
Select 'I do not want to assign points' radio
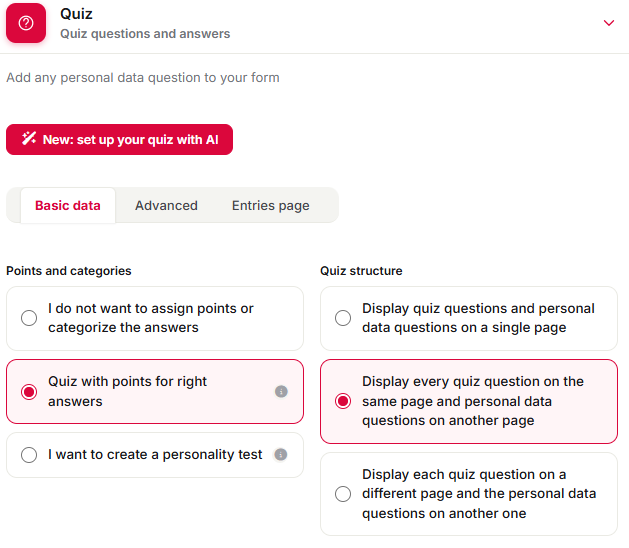pyautogui.click(x=29, y=318)
